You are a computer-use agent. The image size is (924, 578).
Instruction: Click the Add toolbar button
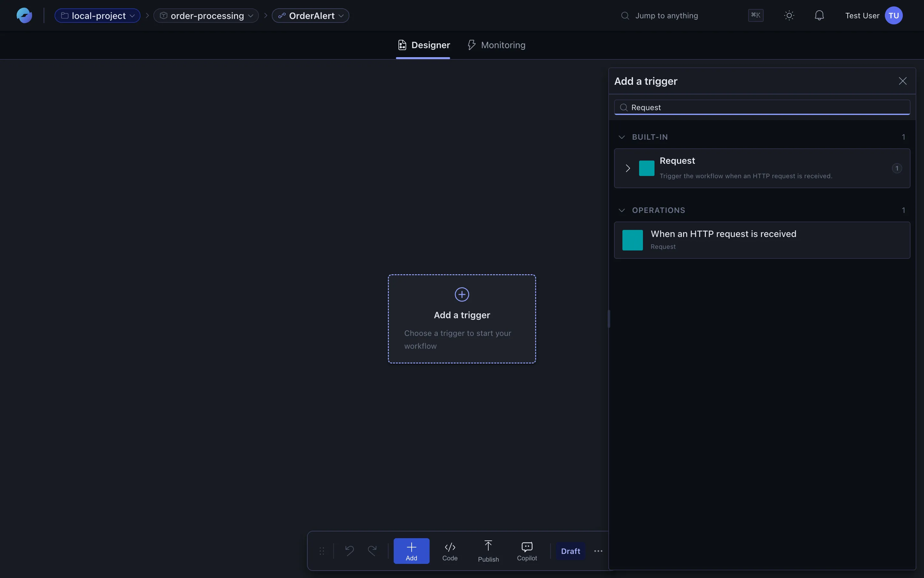point(411,551)
